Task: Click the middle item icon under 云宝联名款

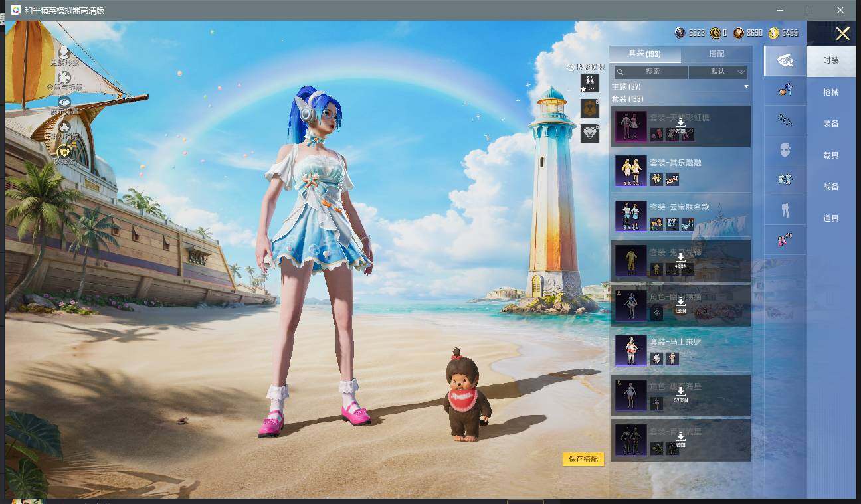Action: coord(672,224)
